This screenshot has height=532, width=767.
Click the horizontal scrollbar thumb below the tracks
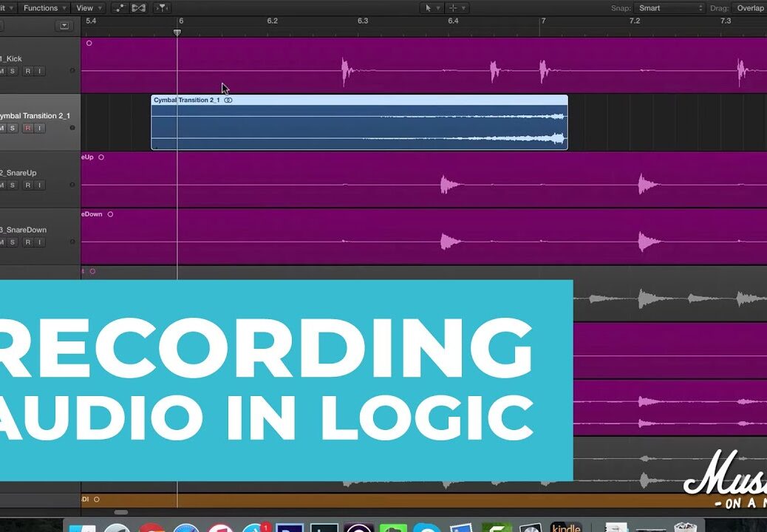[121, 513]
